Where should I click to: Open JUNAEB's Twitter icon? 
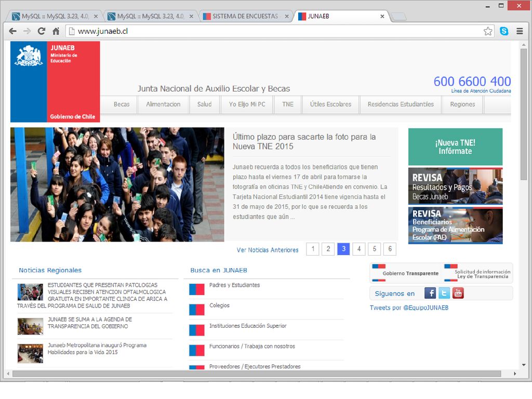(x=444, y=293)
